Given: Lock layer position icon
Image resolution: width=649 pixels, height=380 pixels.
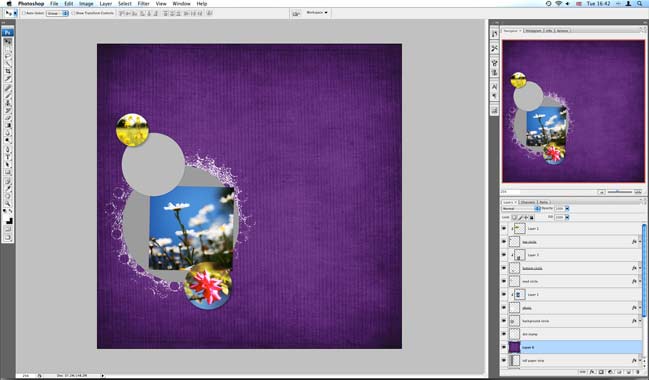Looking at the screenshot, I should pos(526,217).
